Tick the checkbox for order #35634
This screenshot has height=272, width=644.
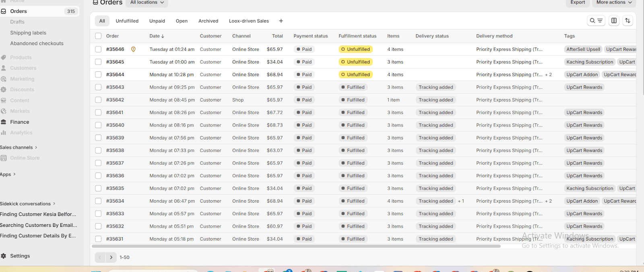click(x=98, y=201)
